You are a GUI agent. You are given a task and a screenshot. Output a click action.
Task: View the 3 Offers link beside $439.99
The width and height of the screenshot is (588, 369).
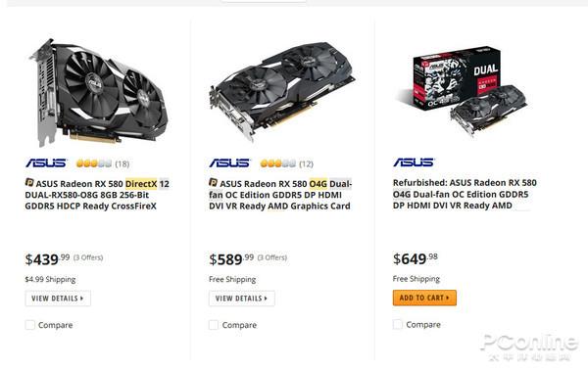88,257
